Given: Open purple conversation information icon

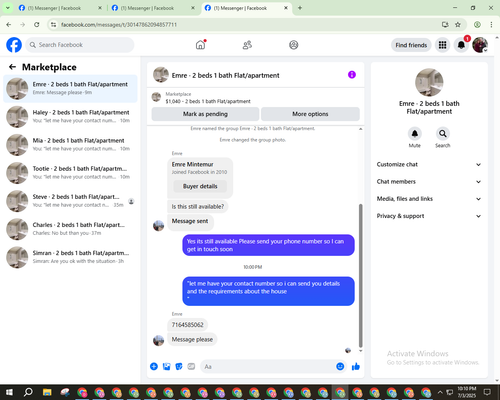Looking at the screenshot, I should pos(352,75).
